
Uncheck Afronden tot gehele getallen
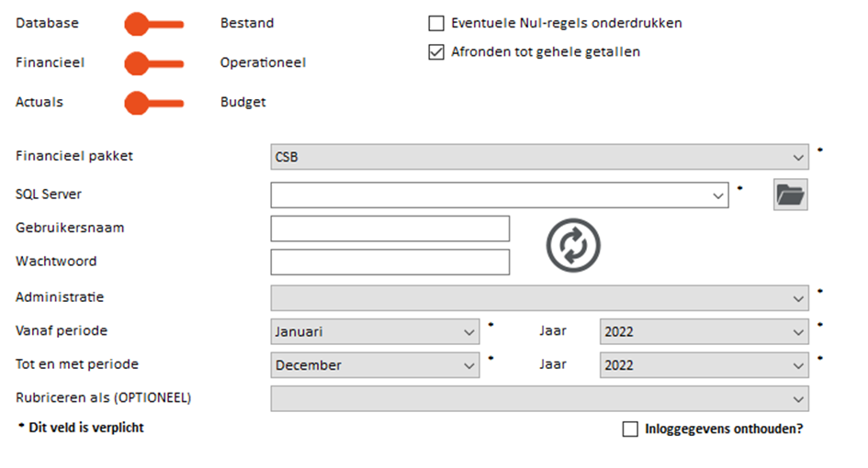[x=436, y=52]
